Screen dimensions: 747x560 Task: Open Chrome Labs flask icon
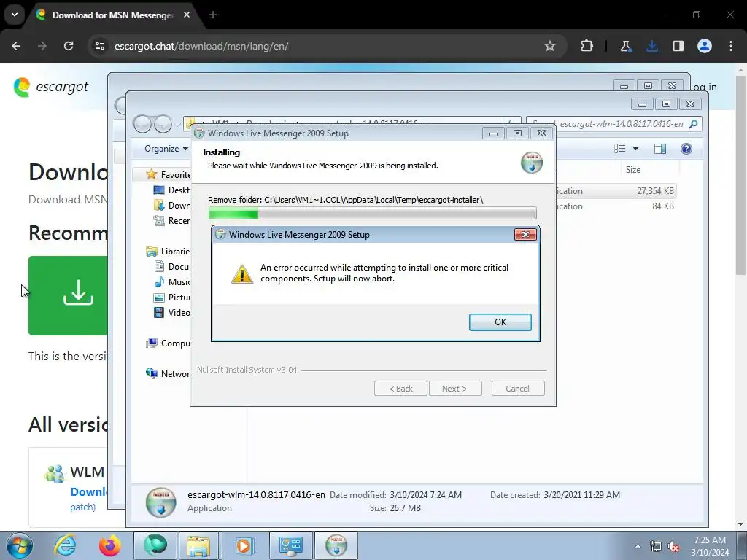click(625, 46)
